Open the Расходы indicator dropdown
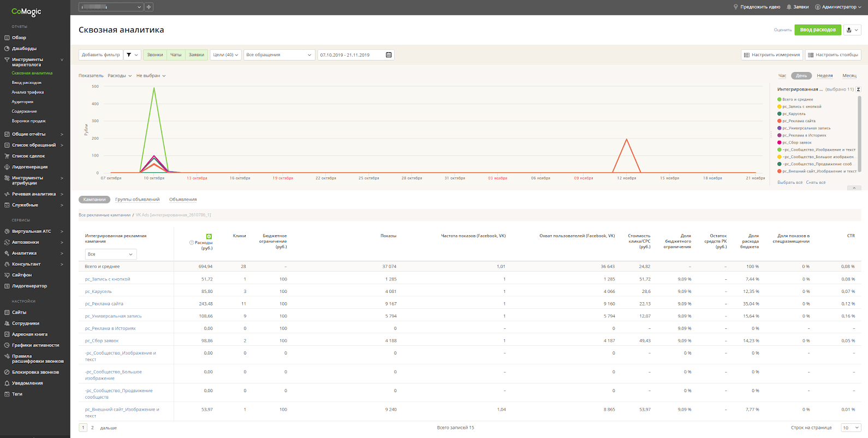The width and height of the screenshot is (868, 438). (120, 76)
